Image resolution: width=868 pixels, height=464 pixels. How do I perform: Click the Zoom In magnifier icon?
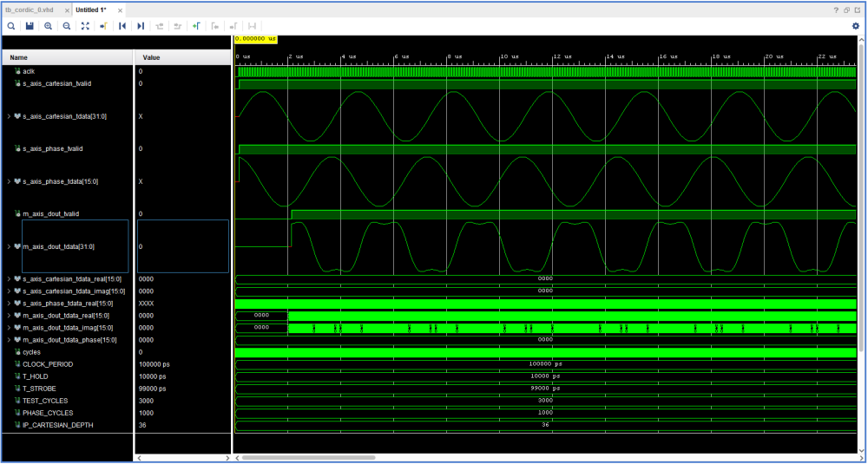point(48,26)
